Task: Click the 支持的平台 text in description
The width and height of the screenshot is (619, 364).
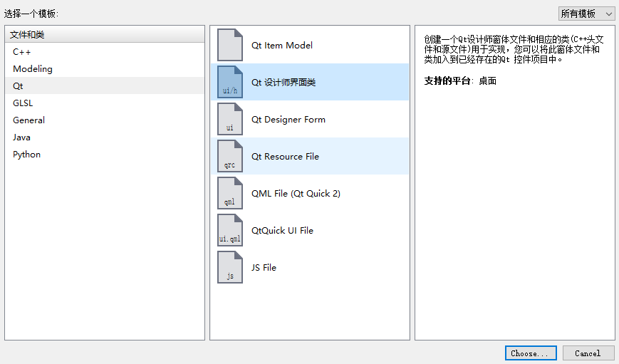Action: coord(447,81)
